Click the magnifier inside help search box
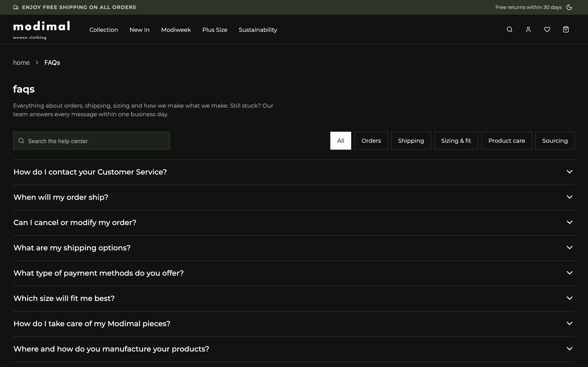This screenshot has height=367, width=588. click(21, 141)
